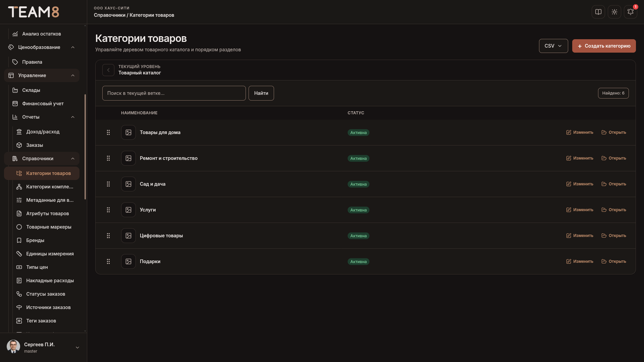The image size is (644, 362).
Task: Click Справочники in the breadcrumb
Action: pos(110,15)
